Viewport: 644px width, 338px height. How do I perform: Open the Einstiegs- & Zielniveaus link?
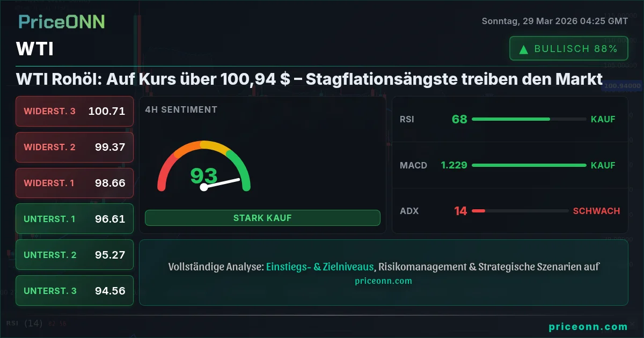point(320,267)
